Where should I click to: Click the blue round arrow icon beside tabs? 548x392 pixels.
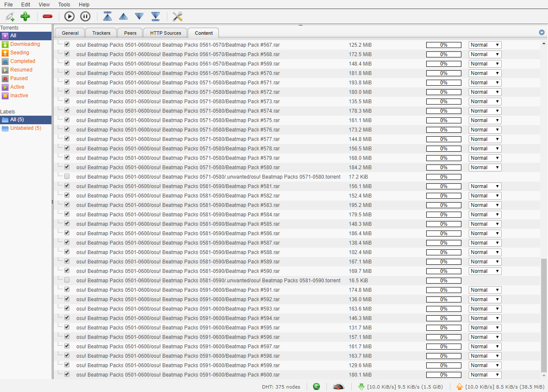542,33
